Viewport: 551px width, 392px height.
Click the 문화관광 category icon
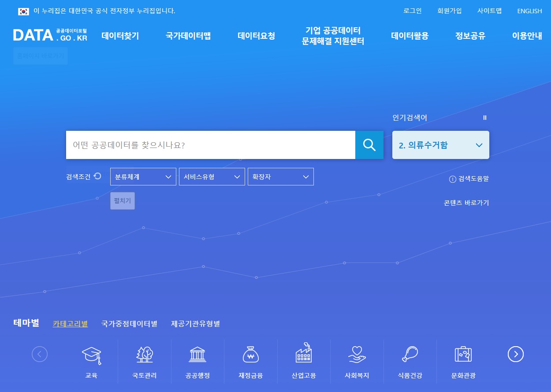click(463, 361)
